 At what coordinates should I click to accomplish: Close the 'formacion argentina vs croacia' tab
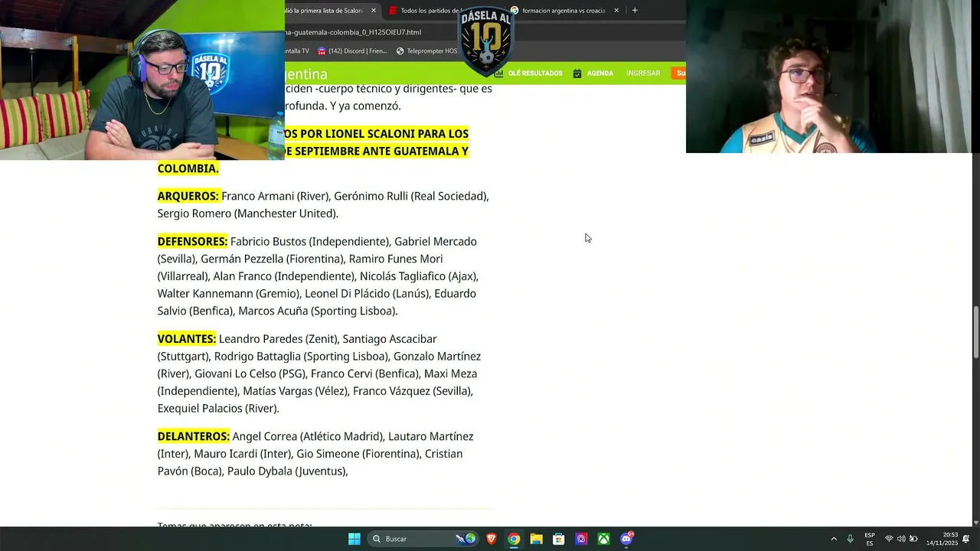click(616, 11)
